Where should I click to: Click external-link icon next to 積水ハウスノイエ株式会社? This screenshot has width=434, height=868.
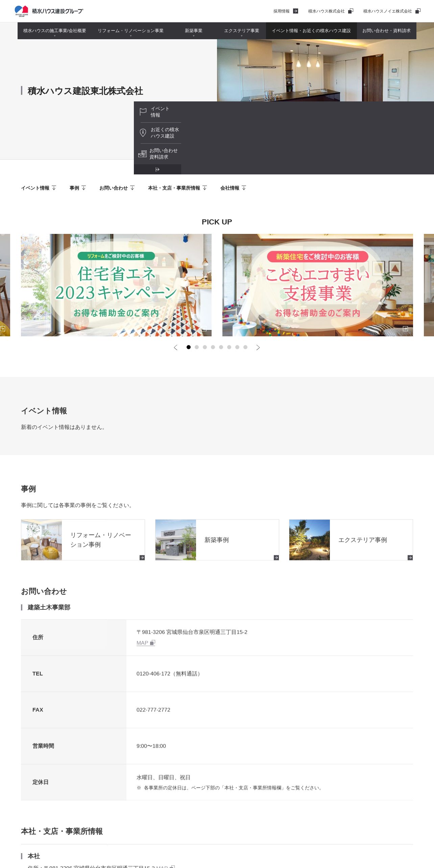418,11
